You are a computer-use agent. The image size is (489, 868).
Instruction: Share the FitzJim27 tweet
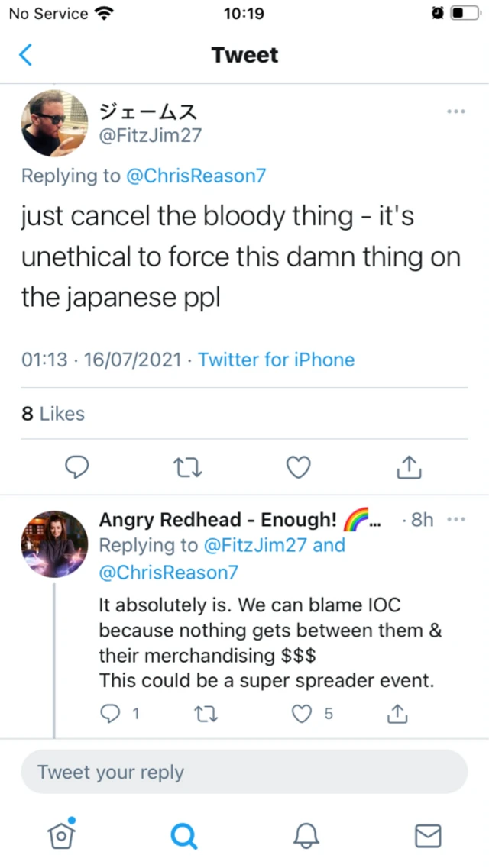click(410, 466)
